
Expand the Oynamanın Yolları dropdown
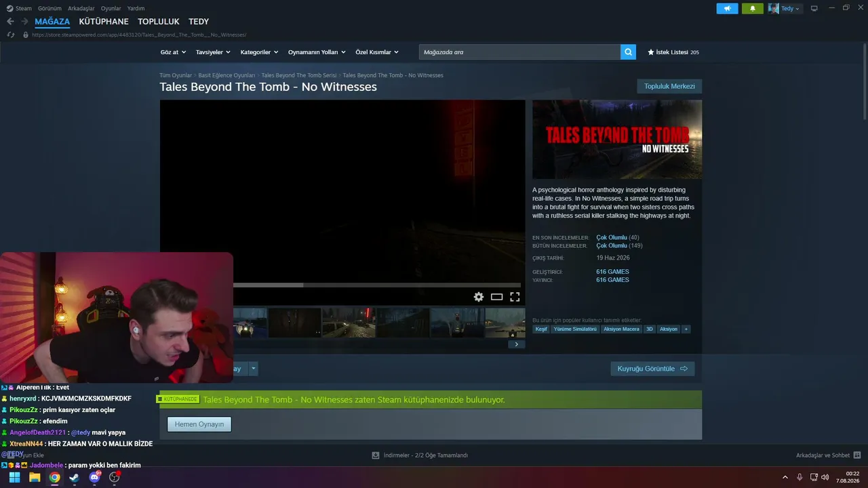[x=317, y=52]
